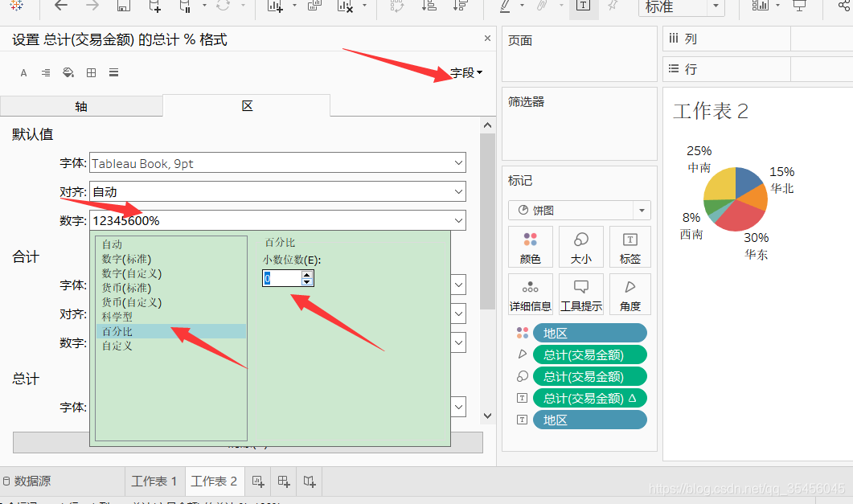Open the lines formatting icon
This screenshot has width=853, height=504.
(113, 73)
